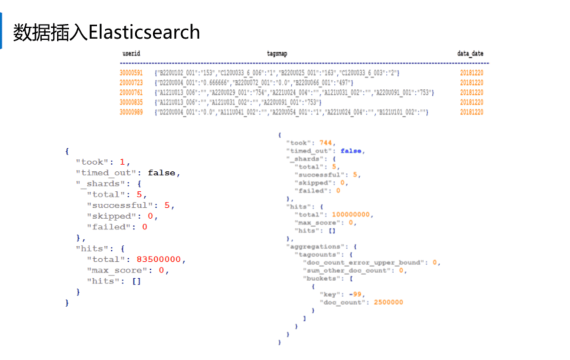Click userid value 30000591

pos(131,73)
